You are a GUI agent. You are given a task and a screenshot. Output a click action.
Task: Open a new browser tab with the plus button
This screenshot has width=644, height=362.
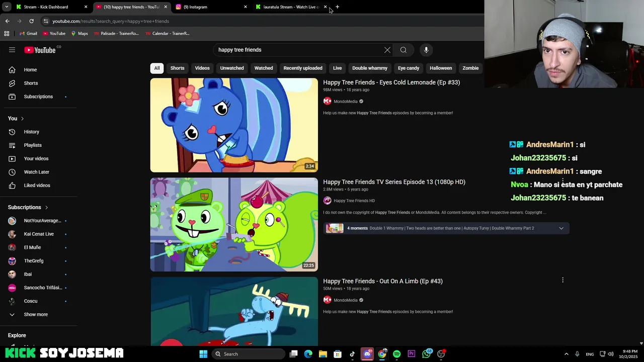[337, 7]
